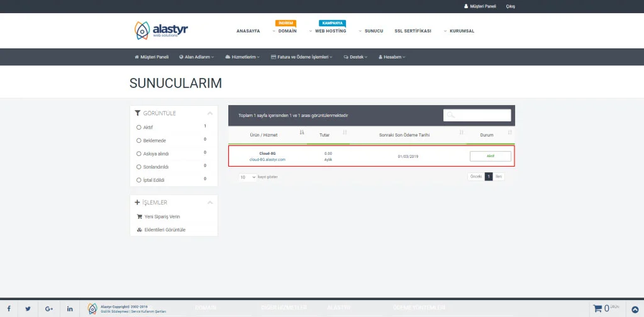Open the records-per-page dropdown
The width and height of the screenshot is (644, 317).
(x=248, y=177)
